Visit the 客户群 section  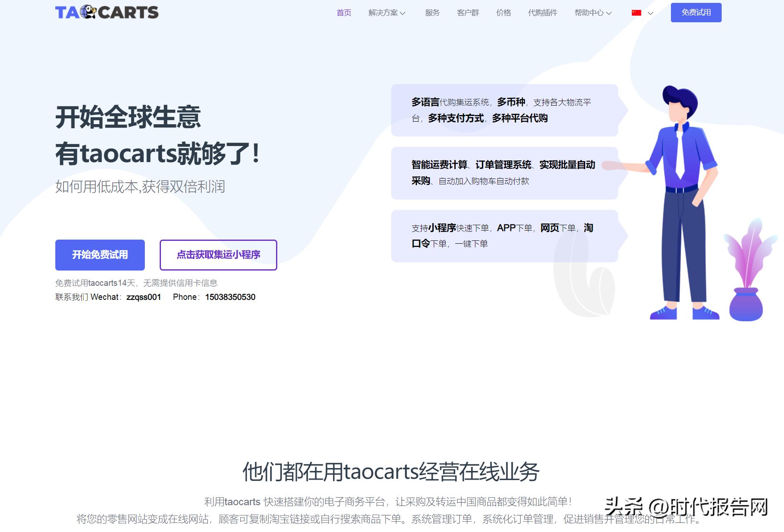click(x=468, y=13)
